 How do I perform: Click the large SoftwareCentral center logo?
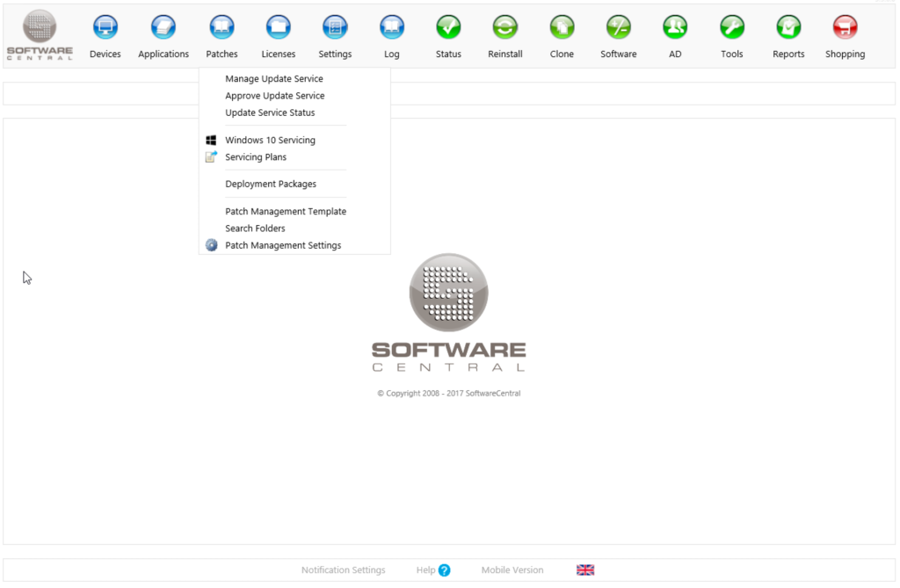tap(449, 313)
